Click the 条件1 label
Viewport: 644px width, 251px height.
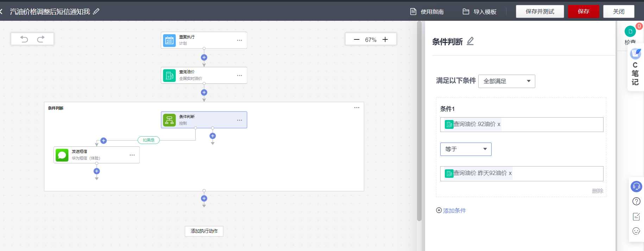447,109
